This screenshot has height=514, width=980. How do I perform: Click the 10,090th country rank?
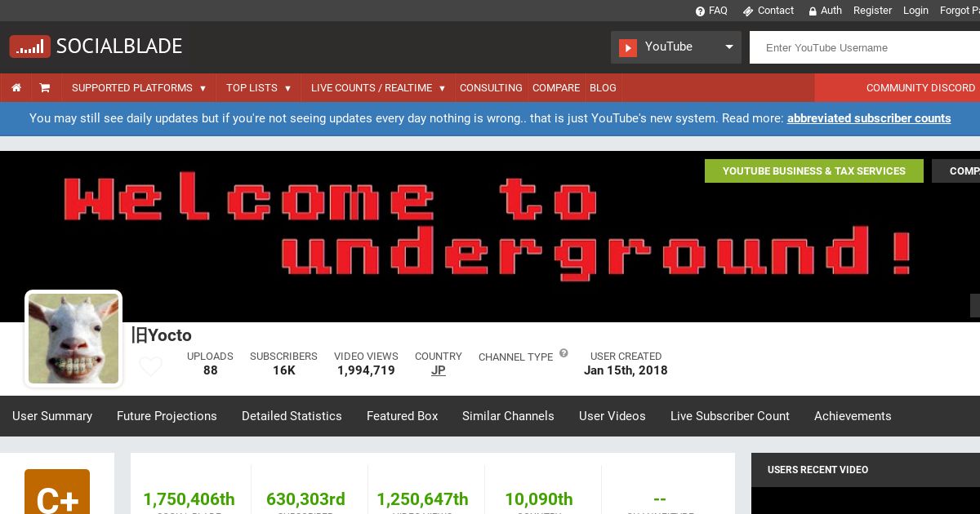[539, 498]
